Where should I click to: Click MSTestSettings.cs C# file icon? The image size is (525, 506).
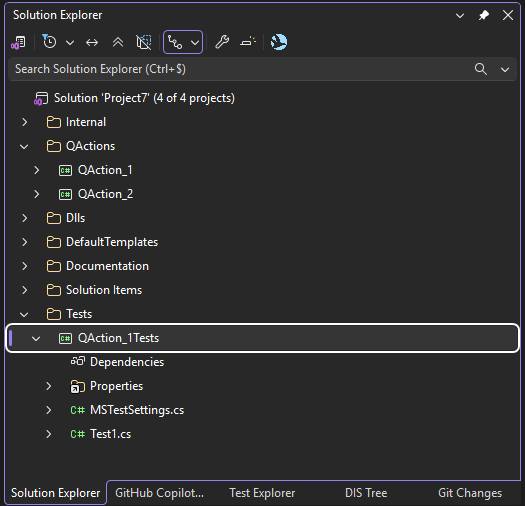(78, 410)
